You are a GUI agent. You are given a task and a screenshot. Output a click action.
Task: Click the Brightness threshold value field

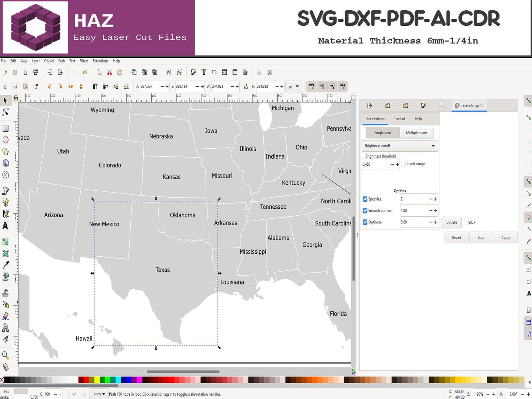[x=376, y=164]
